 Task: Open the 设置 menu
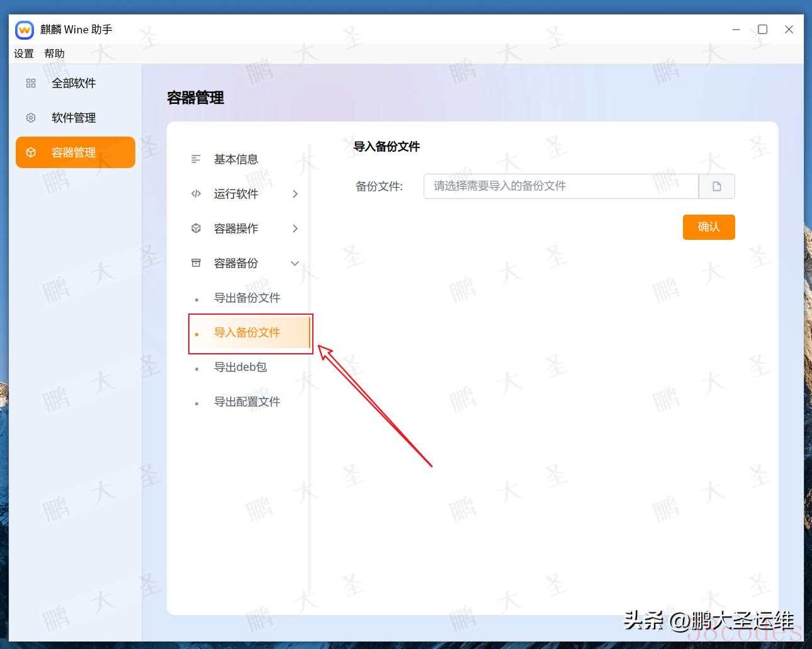pyautogui.click(x=24, y=54)
